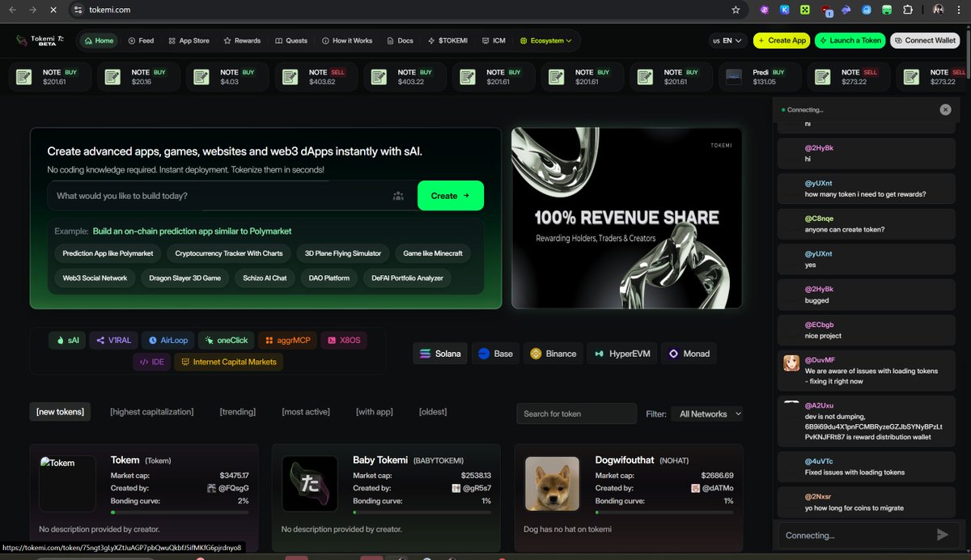971x560 pixels.
Task: Switch to the [with app] tab
Action: (x=375, y=412)
